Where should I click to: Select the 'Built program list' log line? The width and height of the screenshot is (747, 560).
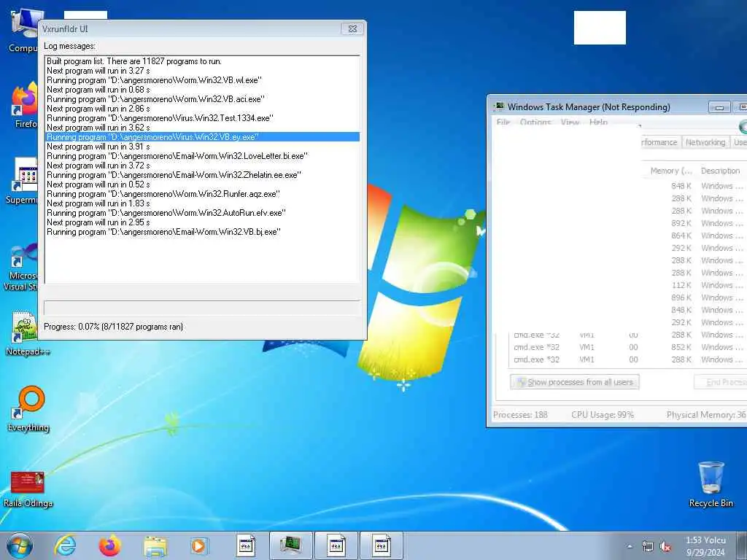pos(202,61)
